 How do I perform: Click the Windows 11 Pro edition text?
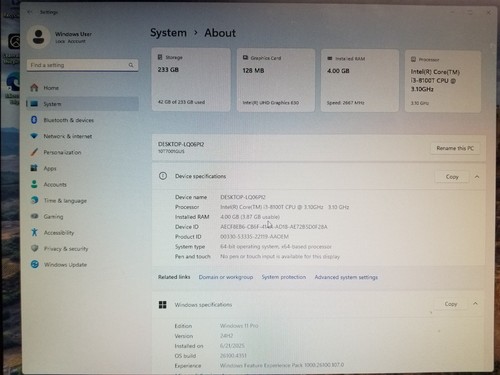point(239,326)
